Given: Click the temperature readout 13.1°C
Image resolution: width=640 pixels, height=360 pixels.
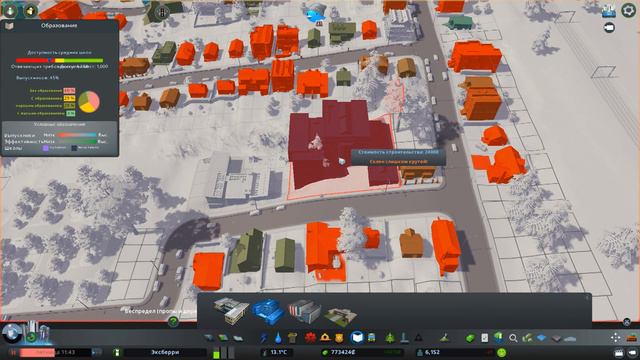Looking at the screenshot, I should click(279, 352).
